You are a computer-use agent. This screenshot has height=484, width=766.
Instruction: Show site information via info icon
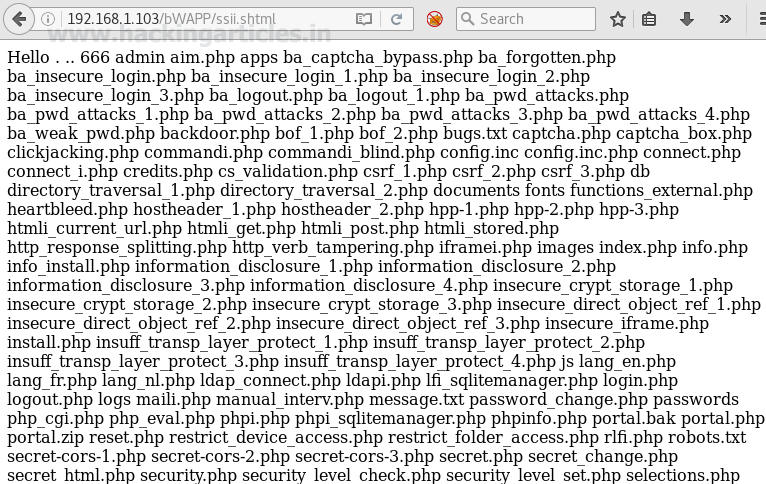click(48, 19)
